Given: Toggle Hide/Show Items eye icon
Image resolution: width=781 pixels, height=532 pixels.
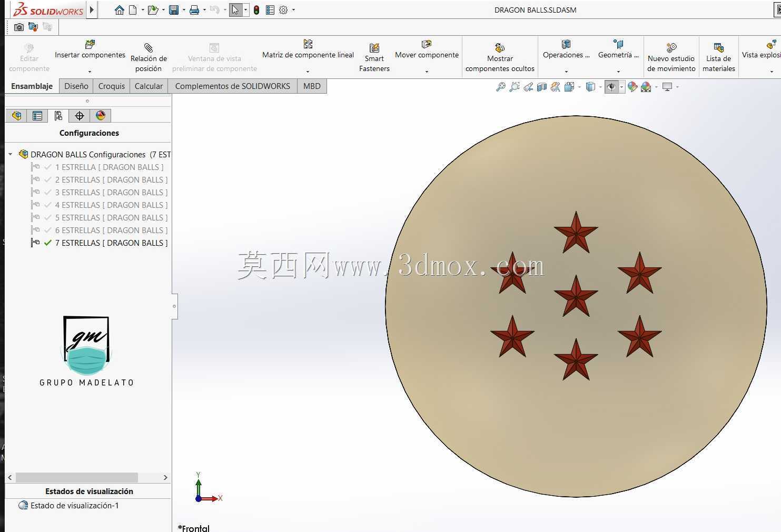Looking at the screenshot, I should 611,87.
